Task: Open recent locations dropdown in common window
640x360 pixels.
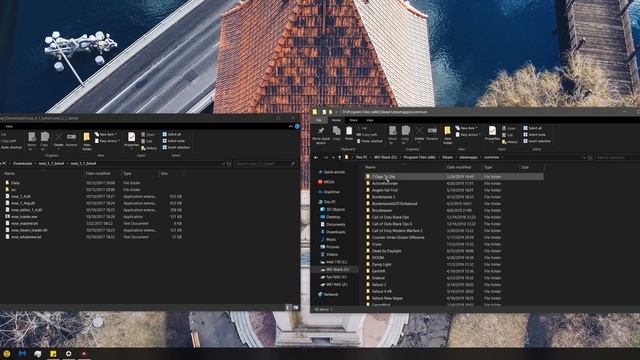Action: [333, 157]
